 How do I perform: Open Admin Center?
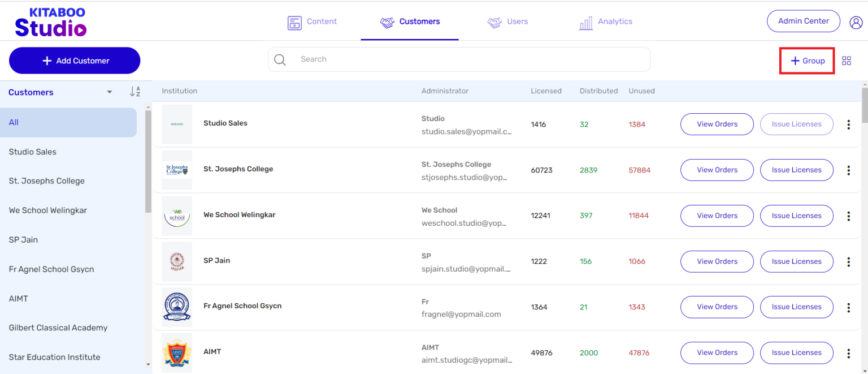coord(804,21)
